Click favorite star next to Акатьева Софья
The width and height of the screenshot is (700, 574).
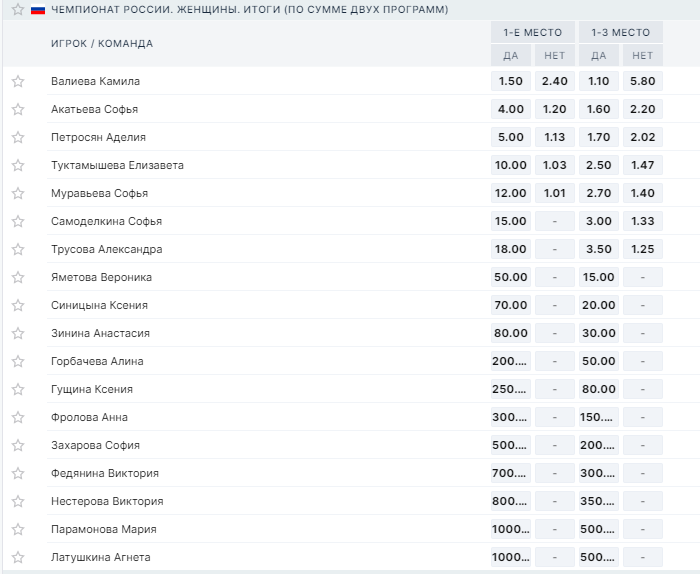pos(17,109)
